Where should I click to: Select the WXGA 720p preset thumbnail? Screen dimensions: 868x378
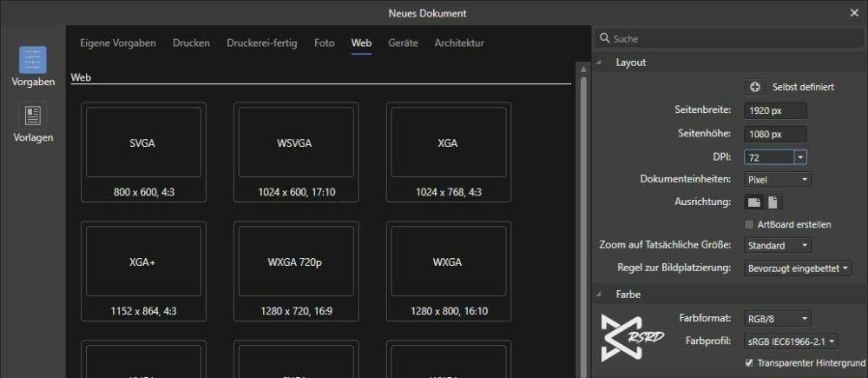(295, 262)
